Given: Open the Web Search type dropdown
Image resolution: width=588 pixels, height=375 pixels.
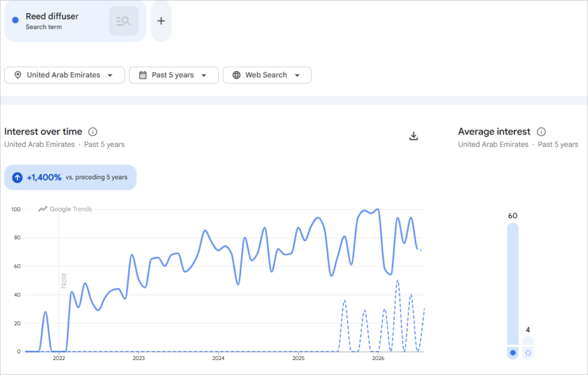Looking at the screenshot, I should [267, 75].
